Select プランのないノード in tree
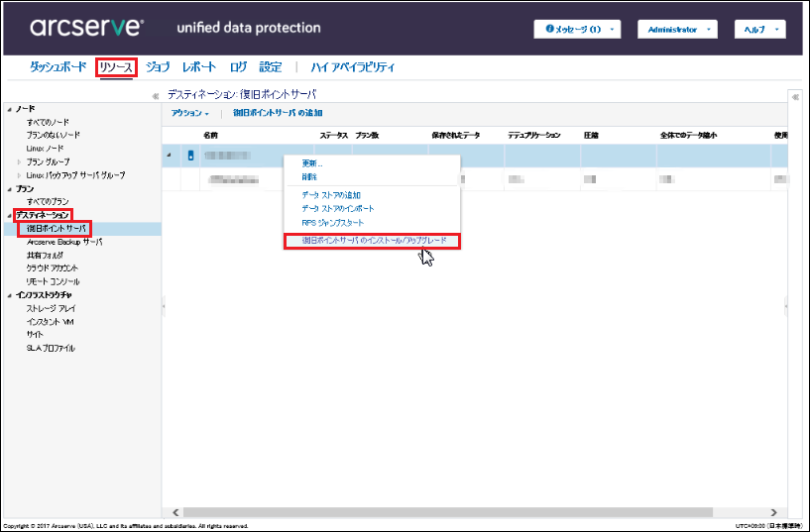The image size is (810, 532). (54, 135)
